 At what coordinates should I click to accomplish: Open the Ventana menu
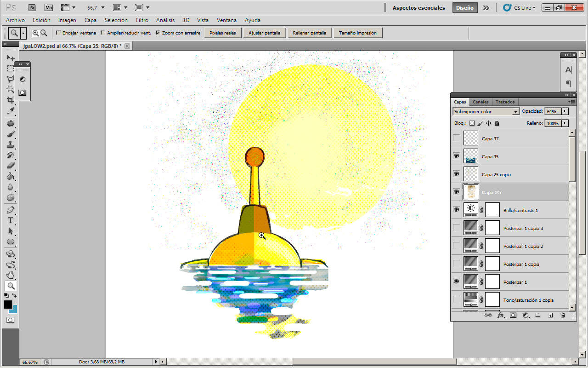tap(226, 20)
